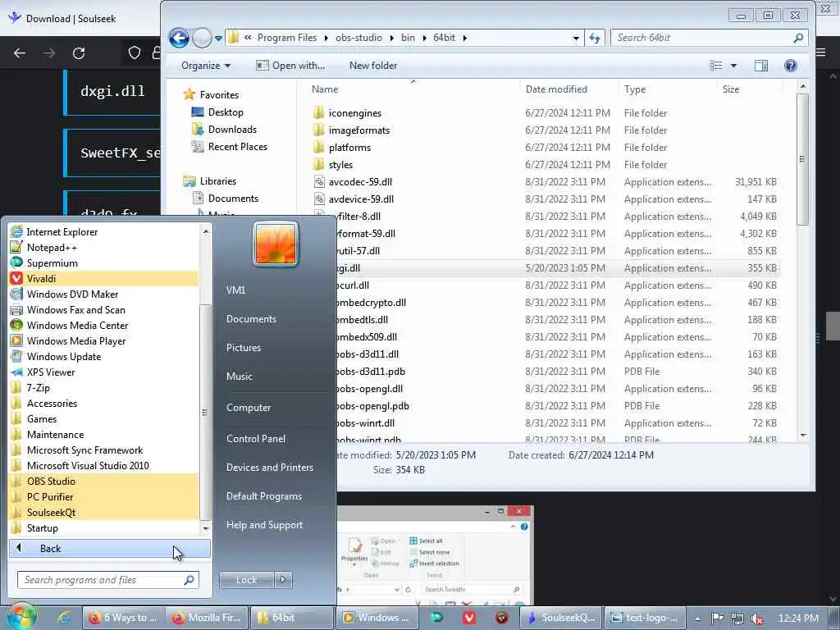Refresh the 64bit folder view
840x630 pixels.
coord(595,38)
